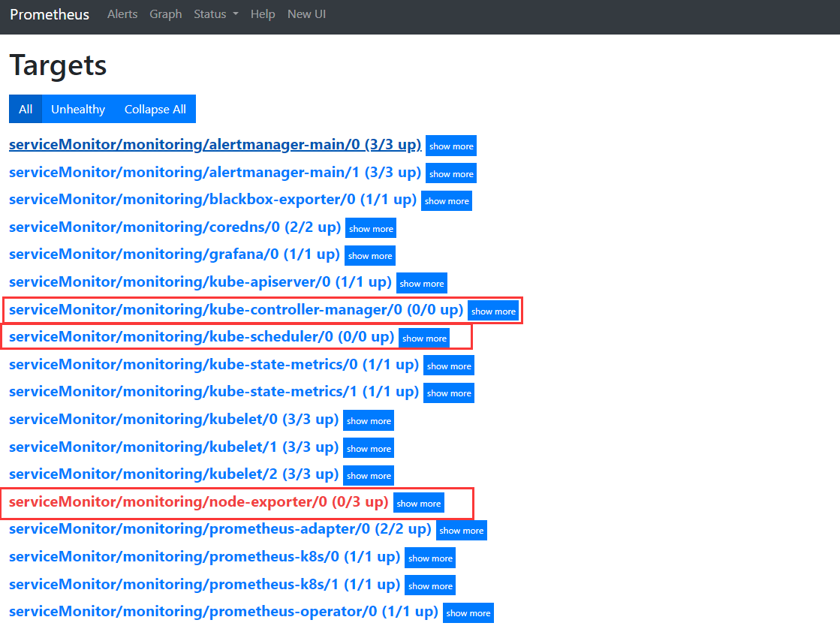This screenshot has height=641, width=840.
Task: Open prometheus-adapter/0 target link
Action: [220, 530]
